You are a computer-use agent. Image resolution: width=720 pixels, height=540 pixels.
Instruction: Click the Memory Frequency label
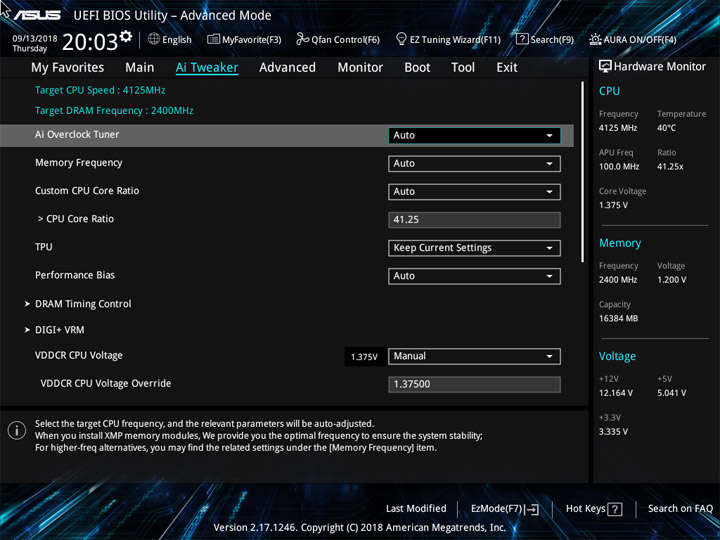coord(79,163)
